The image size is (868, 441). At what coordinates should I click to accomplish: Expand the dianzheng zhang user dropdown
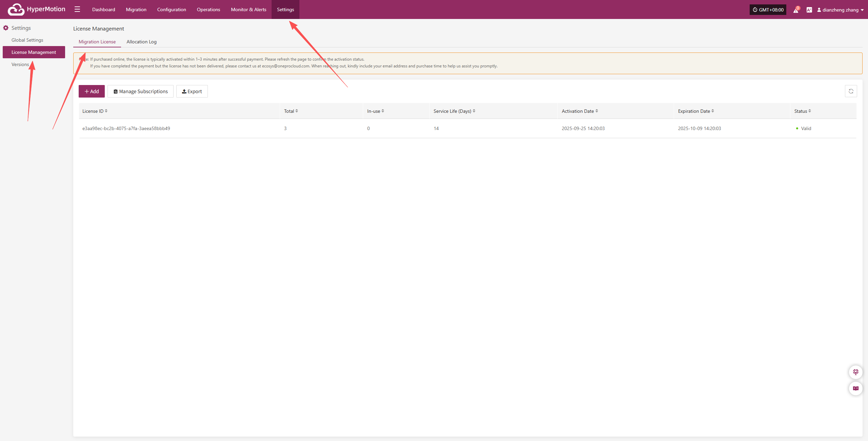point(840,10)
